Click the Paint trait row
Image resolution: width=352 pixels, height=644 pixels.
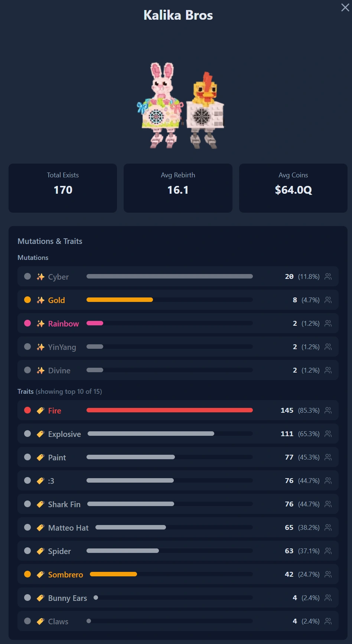coord(178,457)
